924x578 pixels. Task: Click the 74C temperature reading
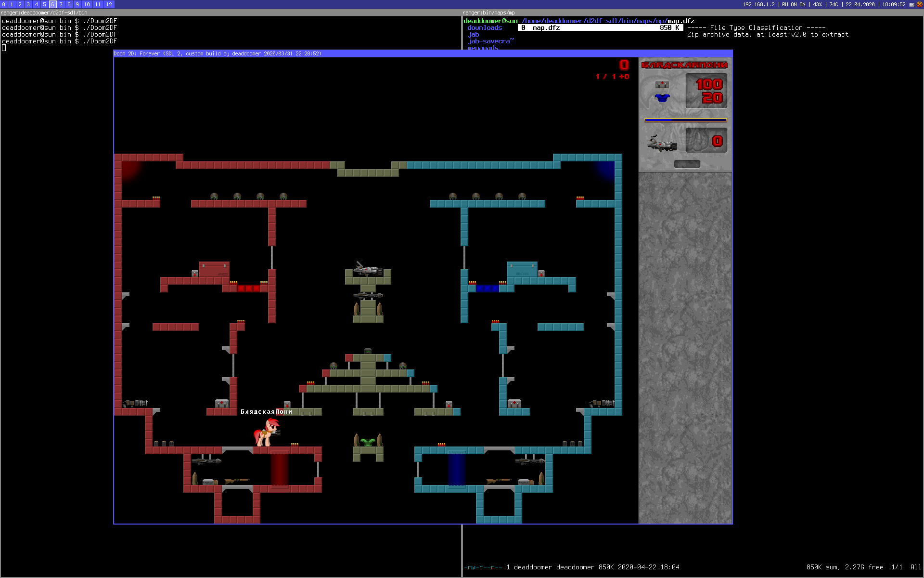(834, 4)
